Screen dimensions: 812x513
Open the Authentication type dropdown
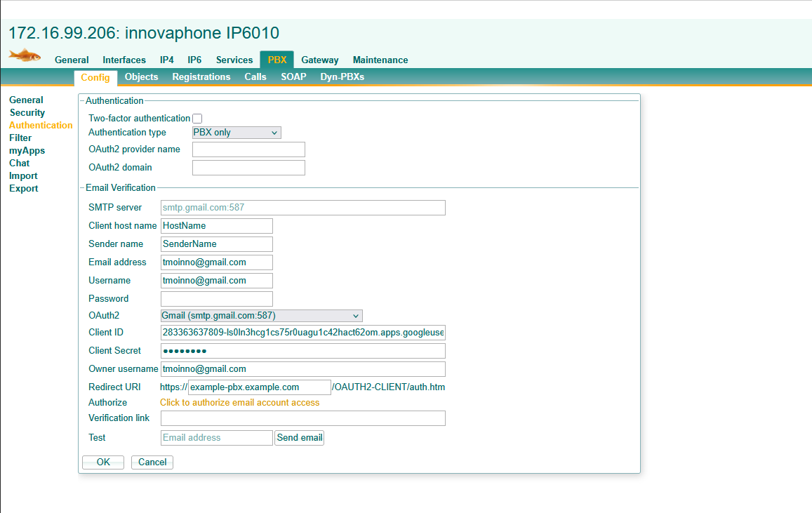(x=237, y=133)
